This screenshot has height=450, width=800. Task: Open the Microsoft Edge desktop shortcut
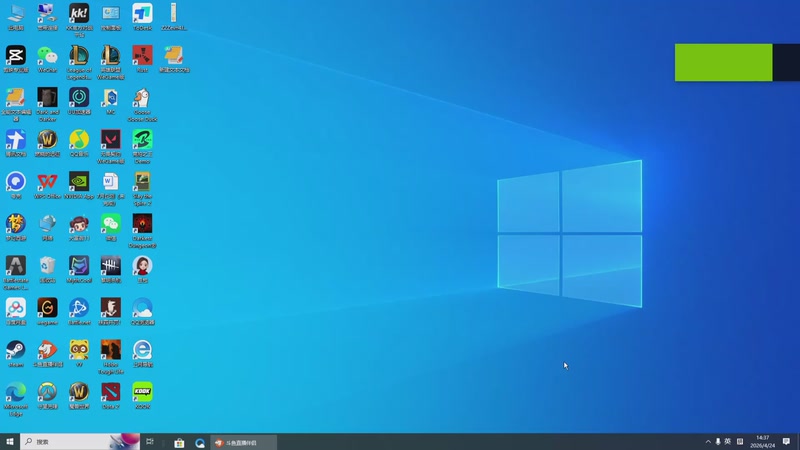click(x=16, y=399)
